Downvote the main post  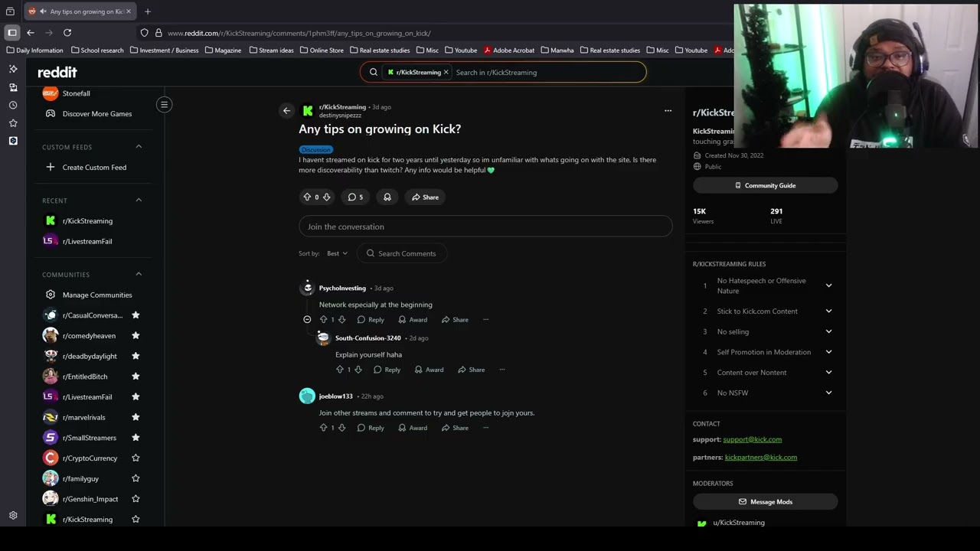click(x=326, y=197)
